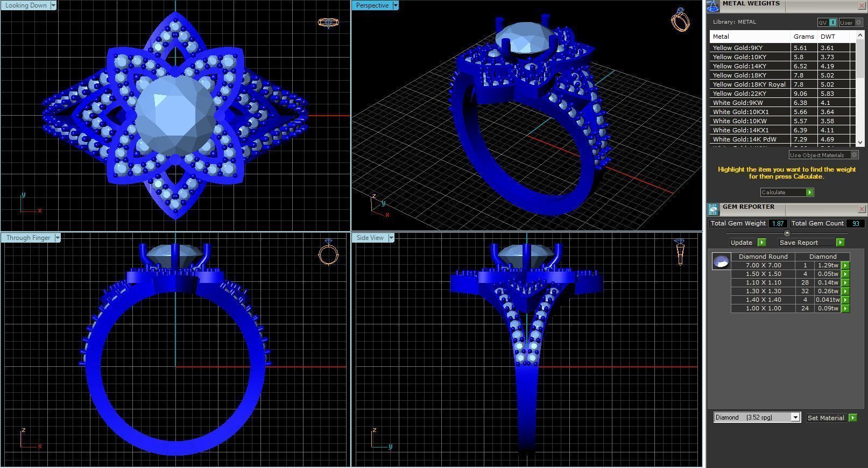Click the Metal column header
Viewport: 868px width, 468px height.
[x=750, y=37]
